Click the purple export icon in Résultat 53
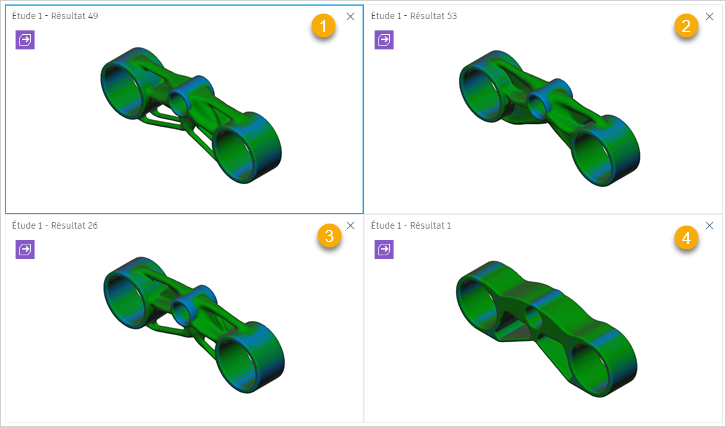Image resolution: width=726 pixels, height=427 pixels. coord(384,40)
